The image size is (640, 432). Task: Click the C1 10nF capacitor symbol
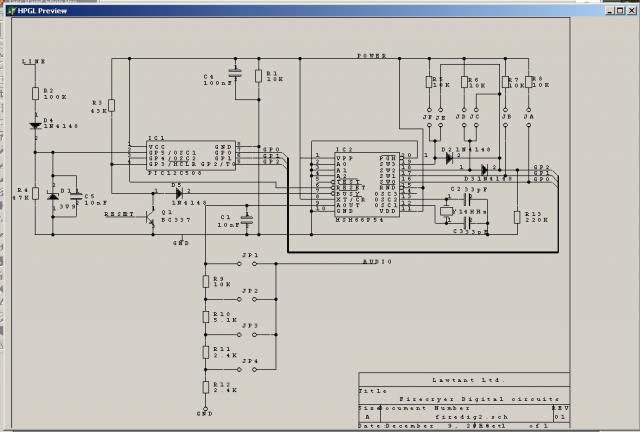pyautogui.click(x=247, y=217)
